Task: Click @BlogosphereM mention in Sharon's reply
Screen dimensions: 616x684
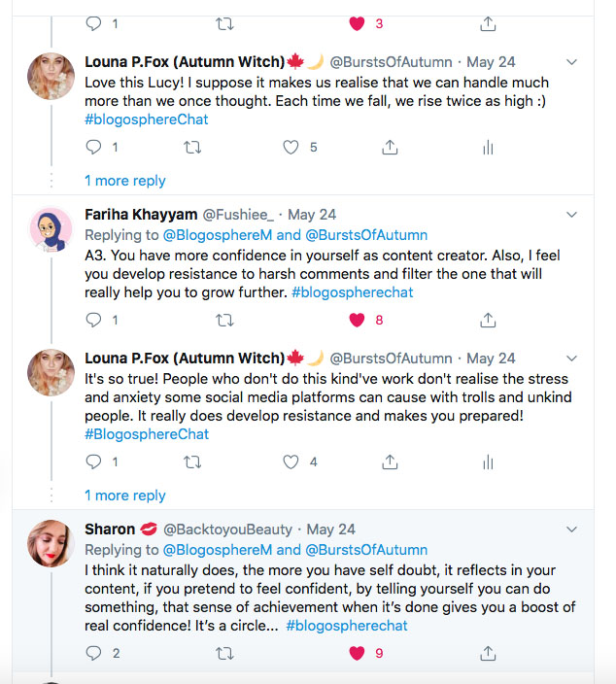Action: click(x=217, y=550)
